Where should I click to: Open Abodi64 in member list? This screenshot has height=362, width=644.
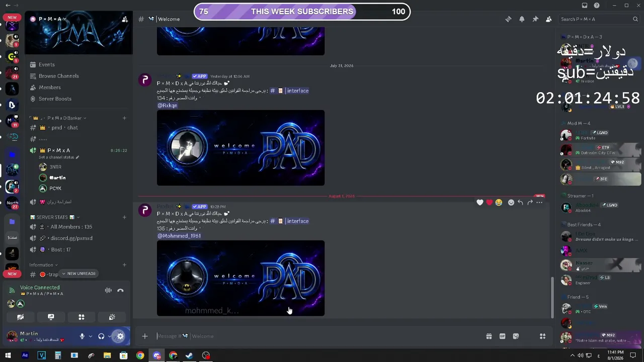tap(601, 207)
